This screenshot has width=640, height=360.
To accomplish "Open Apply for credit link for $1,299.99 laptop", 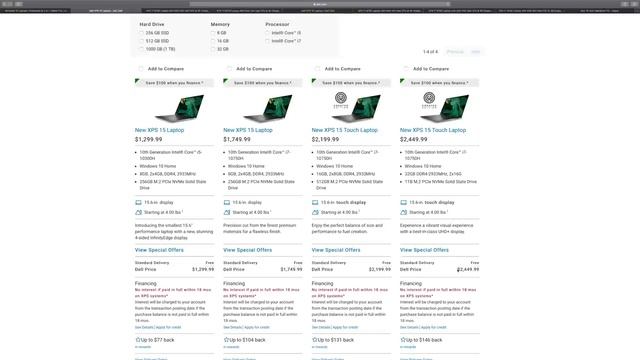I will (168, 327).
